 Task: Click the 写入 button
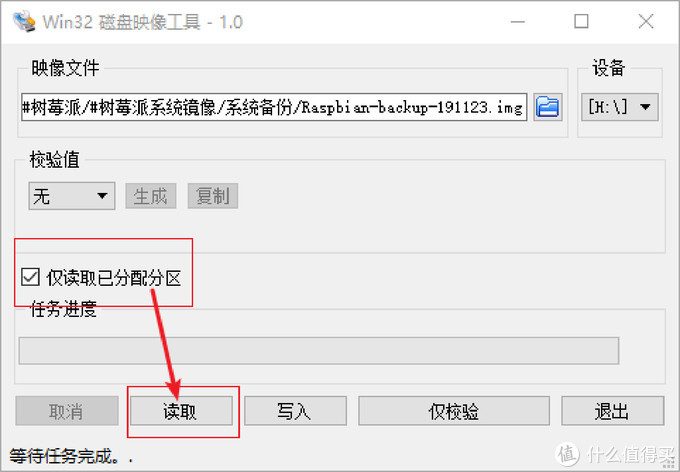295,411
